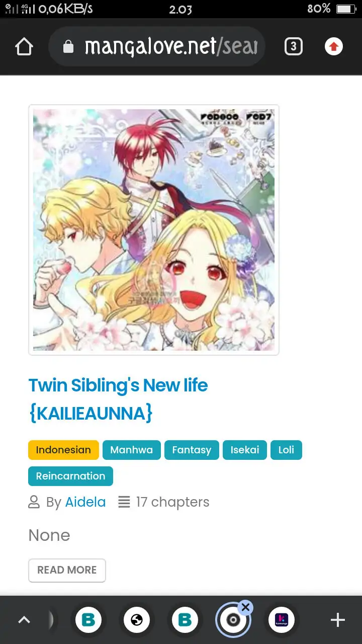Click the READ MORE button

[67, 570]
